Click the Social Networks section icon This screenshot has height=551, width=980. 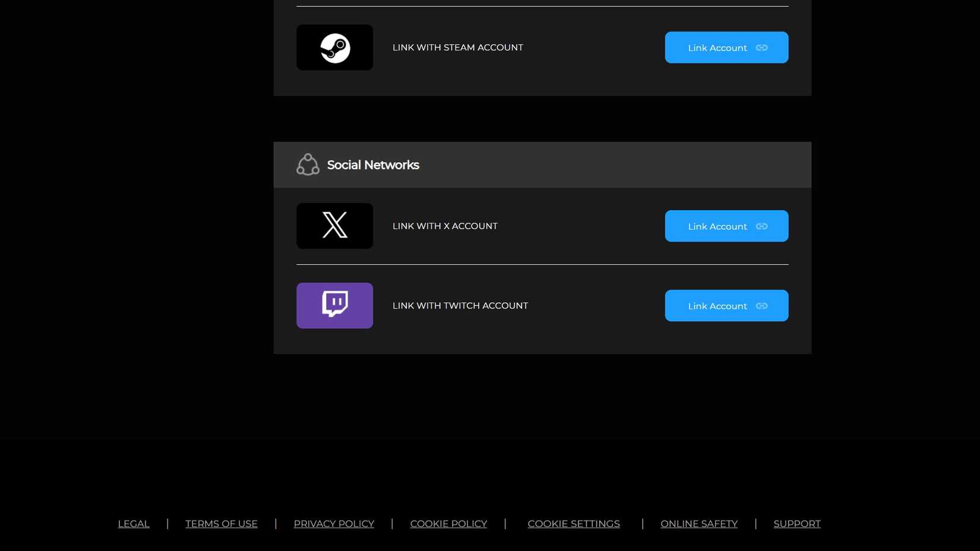pos(308,164)
